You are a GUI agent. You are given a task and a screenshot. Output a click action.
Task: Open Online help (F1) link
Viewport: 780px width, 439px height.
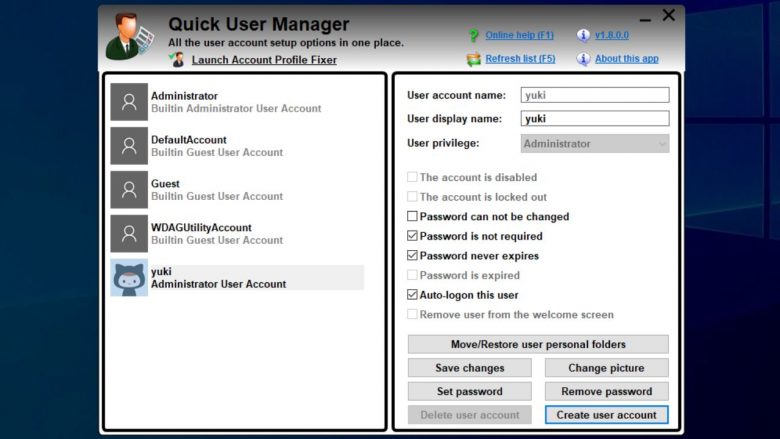tap(519, 35)
